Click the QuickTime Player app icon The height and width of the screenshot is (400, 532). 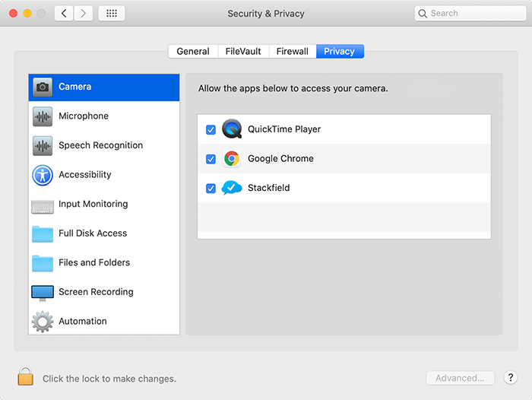(x=232, y=129)
